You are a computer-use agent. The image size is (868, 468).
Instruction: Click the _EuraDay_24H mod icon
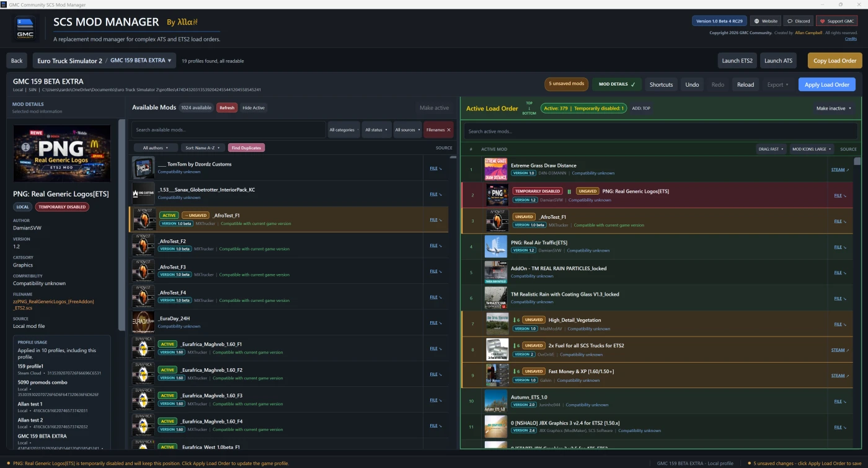(x=143, y=322)
